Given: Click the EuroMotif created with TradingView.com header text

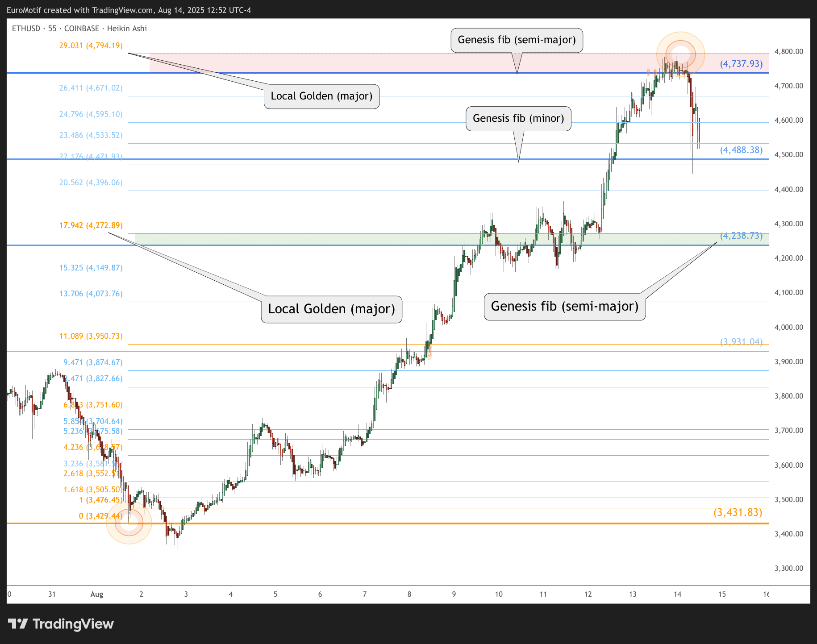Looking at the screenshot, I should pos(129,10).
